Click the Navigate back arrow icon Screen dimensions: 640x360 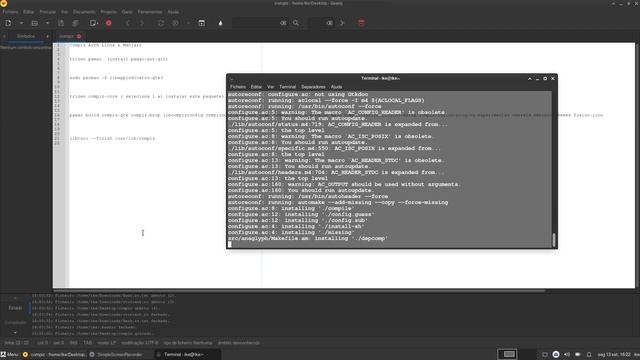(x=128, y=23)
